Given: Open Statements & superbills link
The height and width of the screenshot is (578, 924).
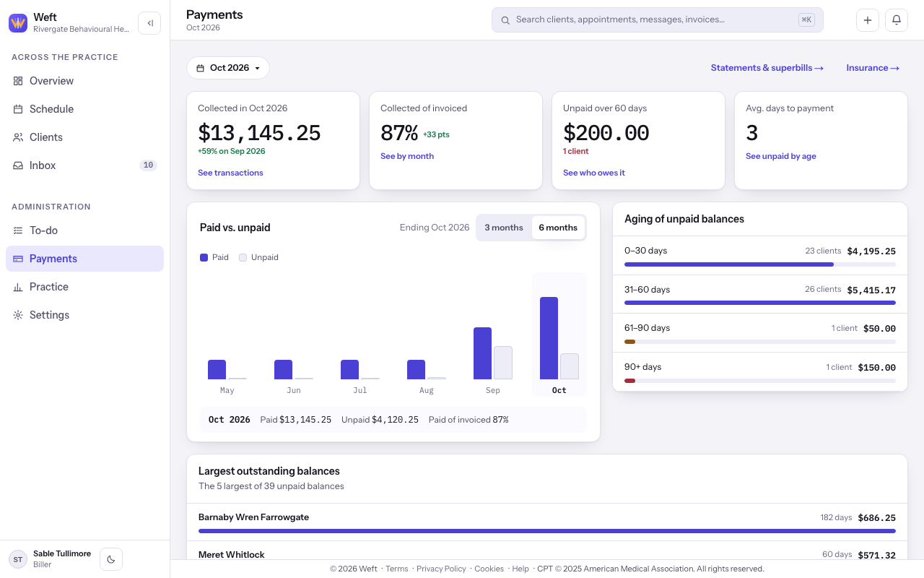Looking at the screenshot, I should pyautogui.click(x=767, y=68).
